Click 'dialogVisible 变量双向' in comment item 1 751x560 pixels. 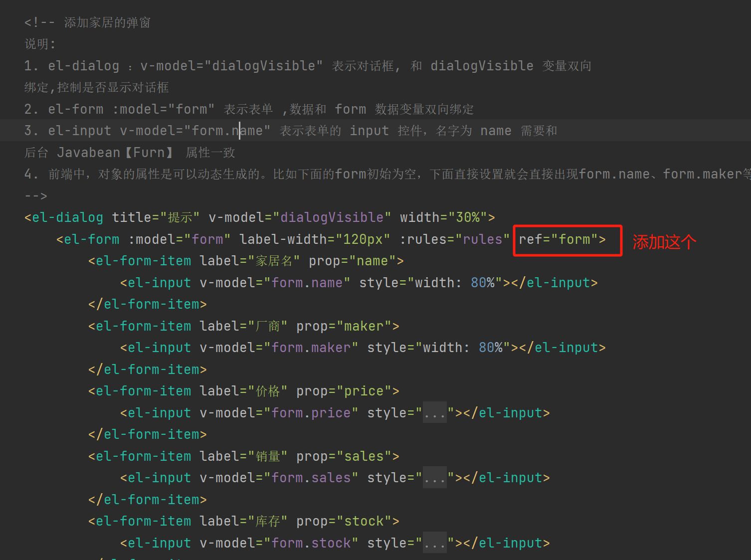click(511, 66)
